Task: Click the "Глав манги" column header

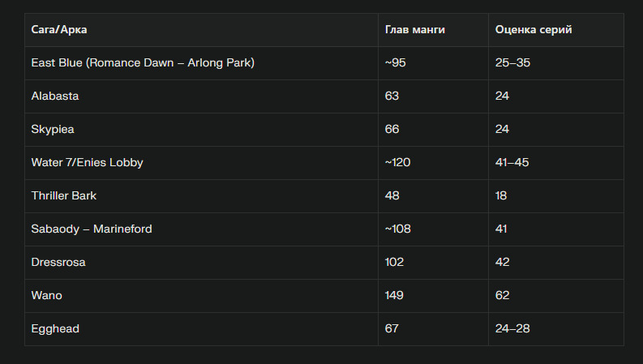Action: point(414,30)
